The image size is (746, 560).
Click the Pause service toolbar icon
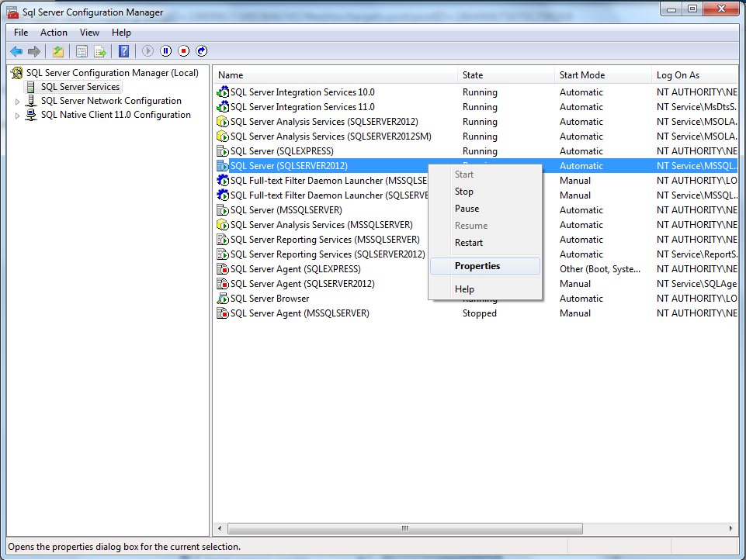click(165, 50)
